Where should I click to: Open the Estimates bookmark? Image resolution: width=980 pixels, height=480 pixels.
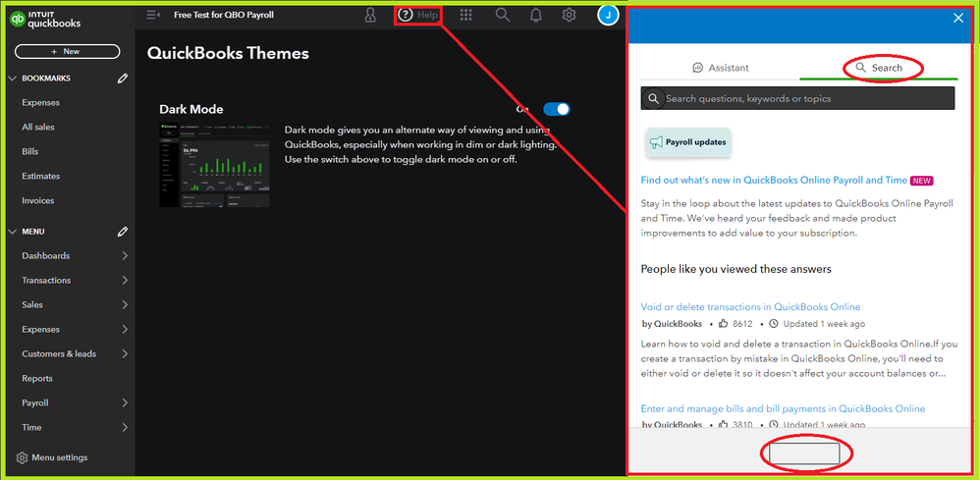[x=40, y=176]
